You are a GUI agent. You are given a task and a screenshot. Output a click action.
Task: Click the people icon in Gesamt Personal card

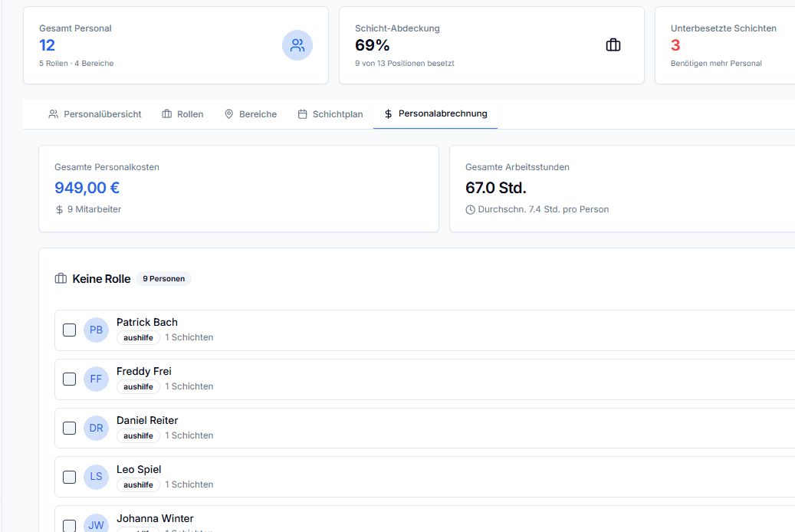(297, 45)
